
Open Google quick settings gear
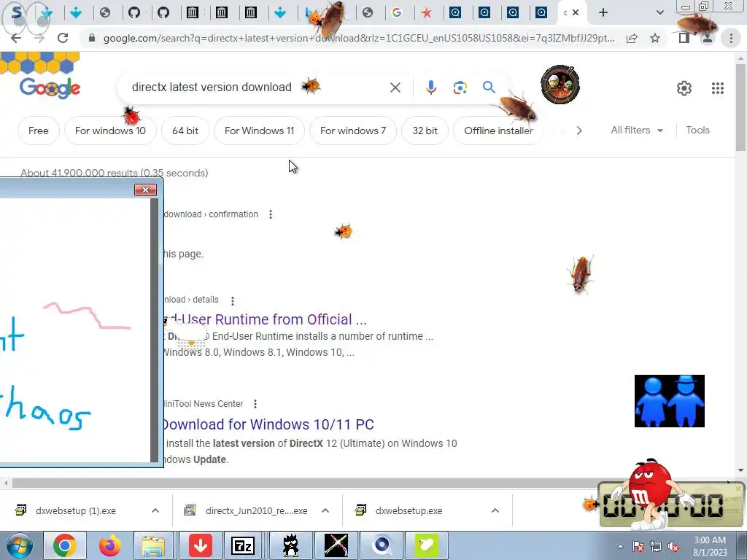(x=684, y=88)
